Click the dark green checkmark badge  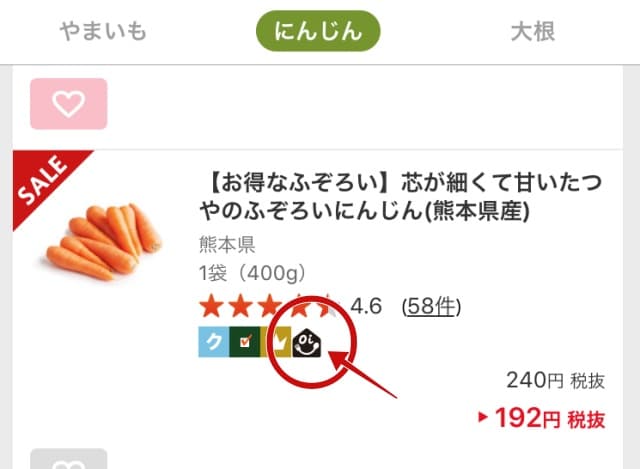pyautogui.click(x=245, y=342)
